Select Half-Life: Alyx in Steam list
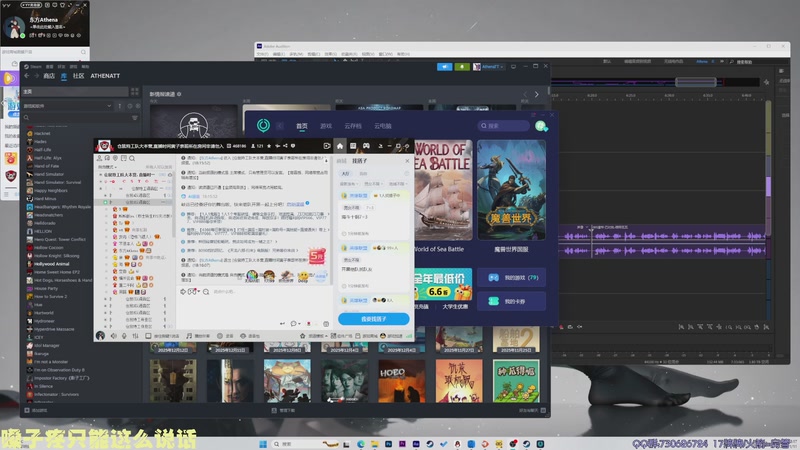Image resolution: width=800 pixels, height=450 pixels. (x=47, y=158)
